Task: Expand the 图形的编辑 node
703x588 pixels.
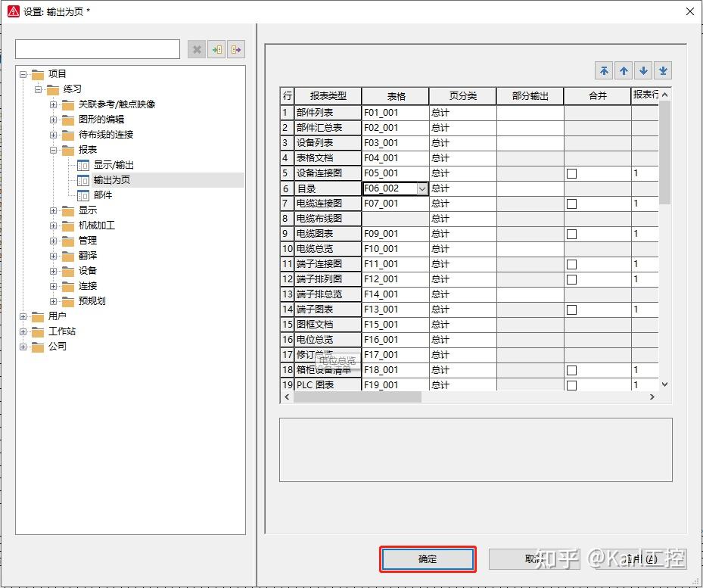Action: [x=54, y=120]
